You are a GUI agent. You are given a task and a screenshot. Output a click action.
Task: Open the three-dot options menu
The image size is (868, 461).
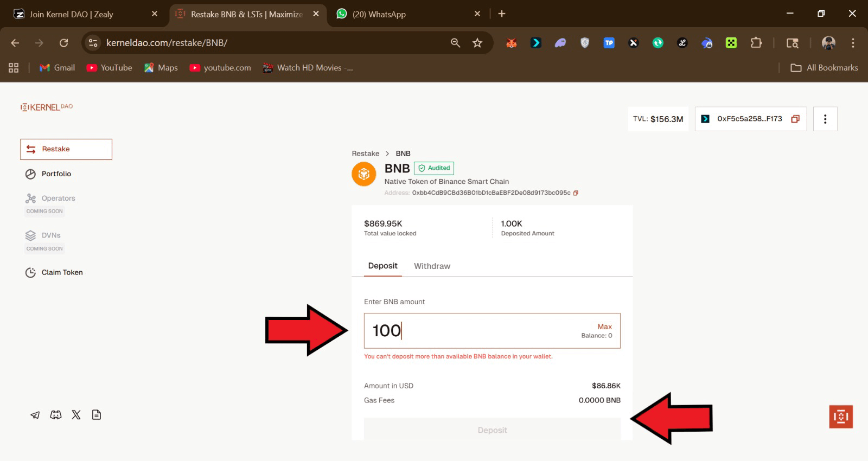click(x=825, y=119)
